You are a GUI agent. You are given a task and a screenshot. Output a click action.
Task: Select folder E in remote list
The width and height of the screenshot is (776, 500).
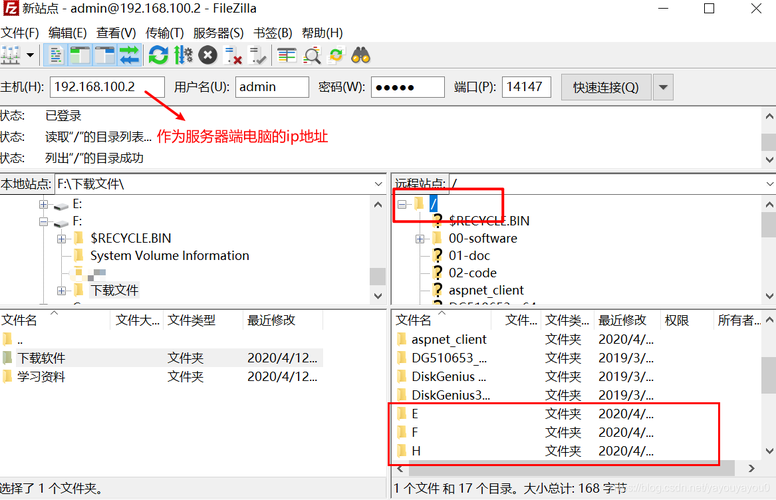577,414
